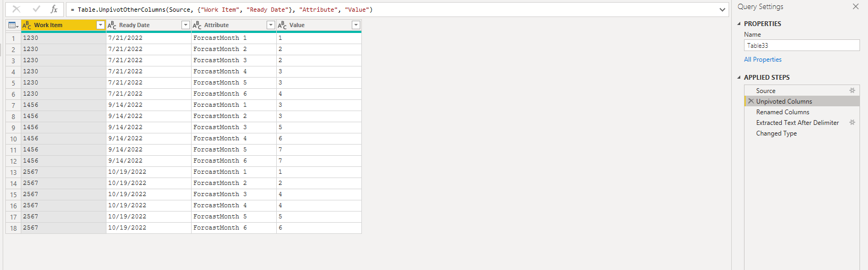
Task: Open Ready Date column filter dropdown
Action: coord(185,25)
